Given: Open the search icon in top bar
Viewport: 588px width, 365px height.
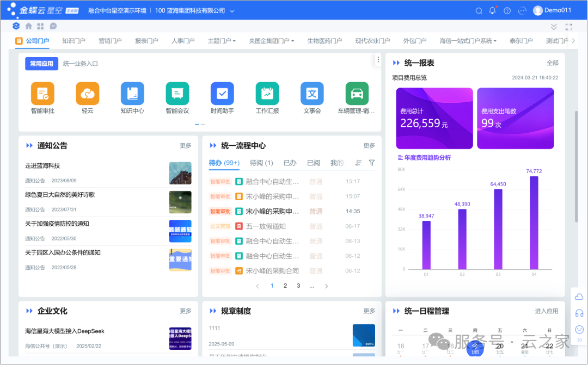Looking at the screenshot, I should click(479, 10).
